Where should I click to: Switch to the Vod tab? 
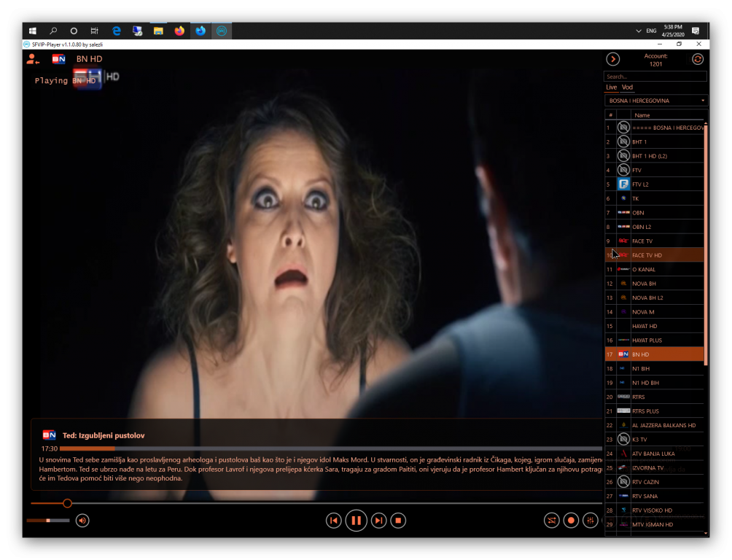(628, 87)
